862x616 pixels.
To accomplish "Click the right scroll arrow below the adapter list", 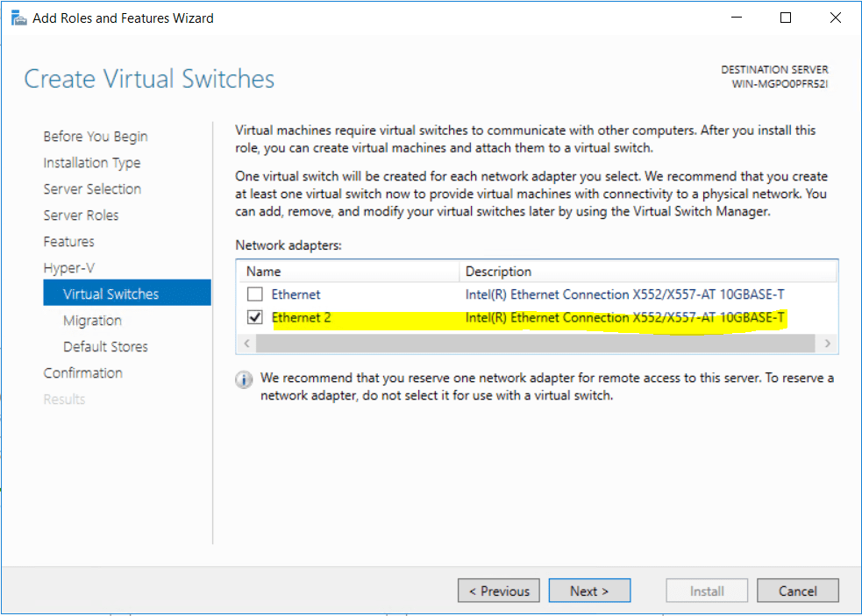I will click(827, 343).
